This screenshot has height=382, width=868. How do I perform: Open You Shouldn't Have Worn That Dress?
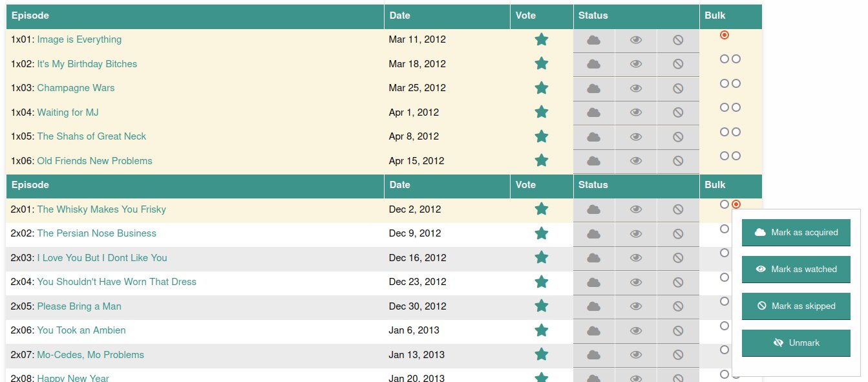tap(117, 282)
